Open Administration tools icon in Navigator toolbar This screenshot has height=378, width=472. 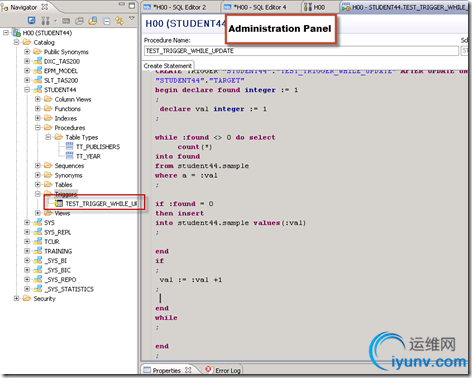point(45,21)
